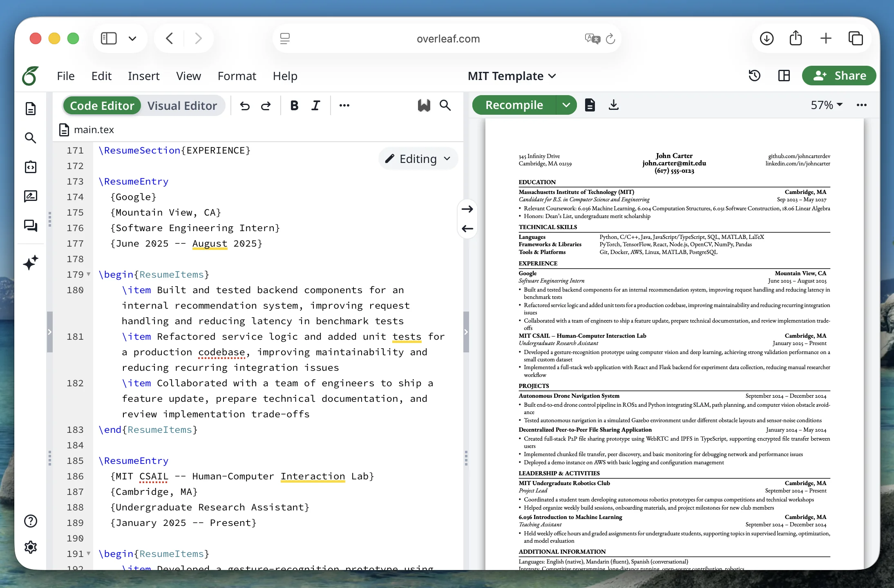Open the Editing mode dropdown
The height and width of the screenshot is (588, 894).
[418, 159]
